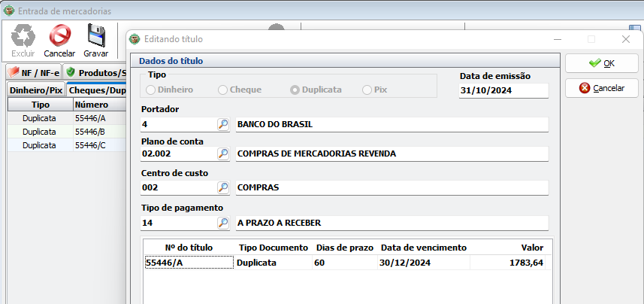Viewport: 644px width, 304px height.
Task: Select the Dinheiro radio option
Action: pos(170,90)
